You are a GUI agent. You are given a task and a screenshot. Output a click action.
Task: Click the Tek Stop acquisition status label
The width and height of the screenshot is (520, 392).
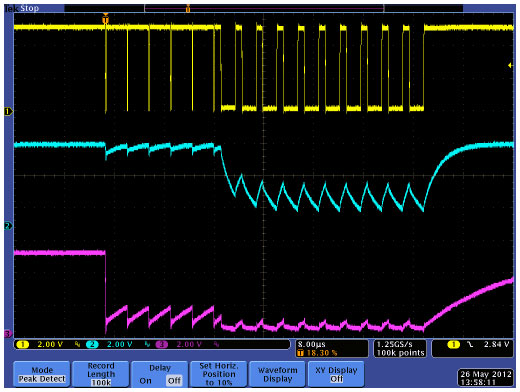pos(22,8)
